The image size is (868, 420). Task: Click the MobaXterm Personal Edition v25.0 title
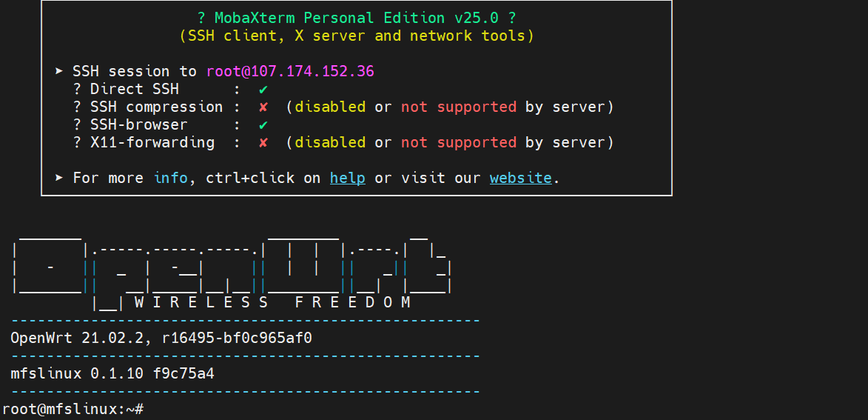357,18
